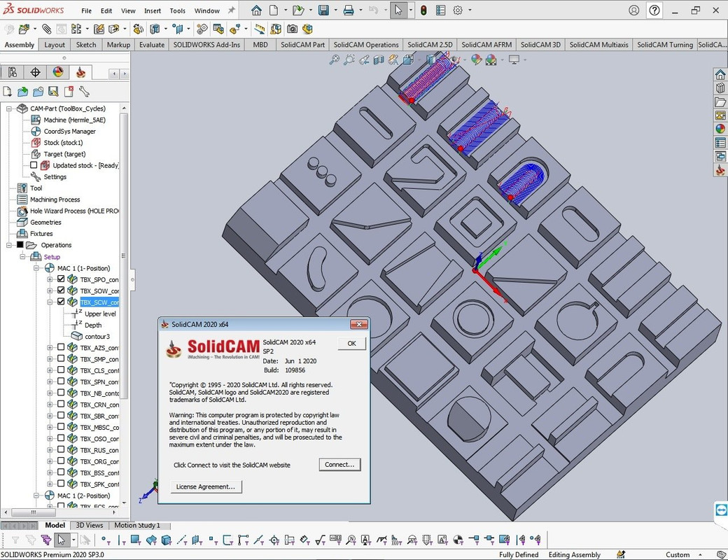Collapse the MAC 1 (2-Position) node
728x560 pixels.
pos(36,496)
